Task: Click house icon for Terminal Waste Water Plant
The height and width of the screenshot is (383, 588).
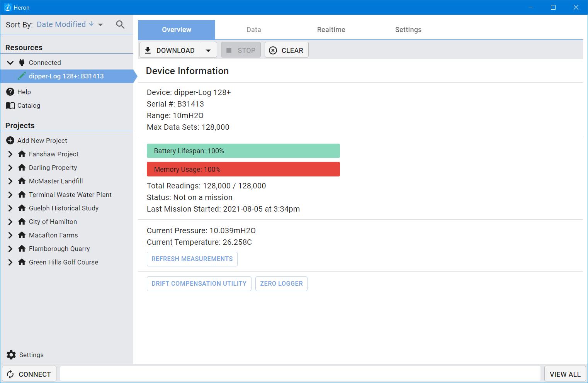Action: [x=22, y=195]
